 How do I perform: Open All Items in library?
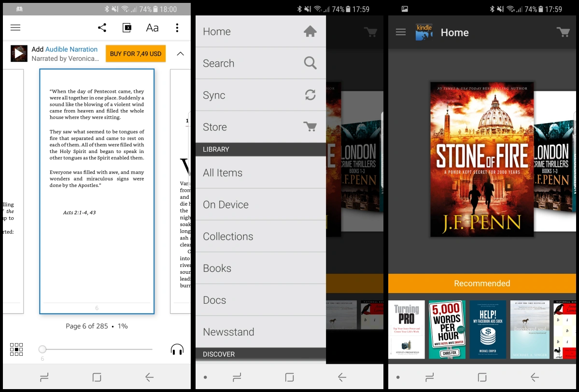[261, 172]
